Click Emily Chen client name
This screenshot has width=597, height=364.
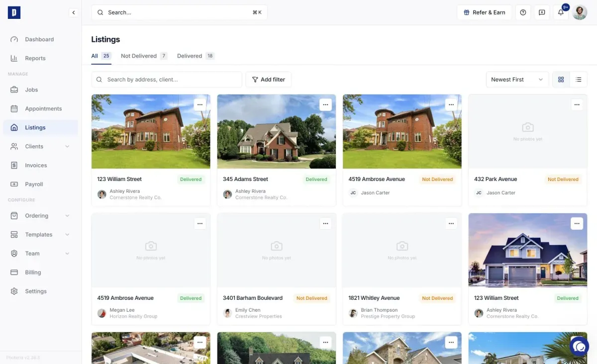click(x=248, y=310)
